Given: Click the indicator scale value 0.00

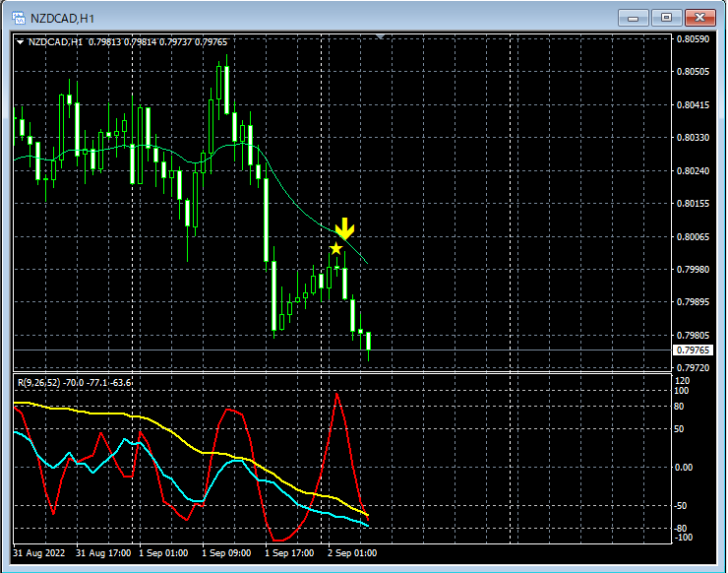Looking at the screenshot, I should (684, 468).
